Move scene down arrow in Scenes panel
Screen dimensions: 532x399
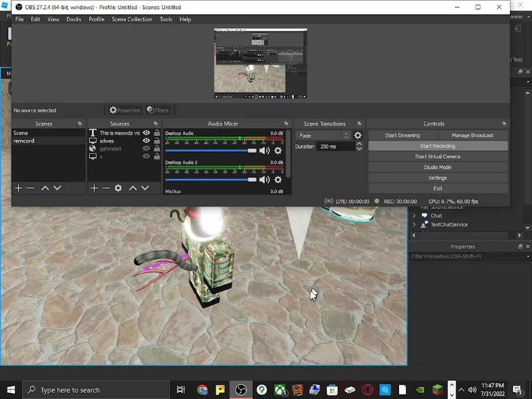tap(57, 188)
